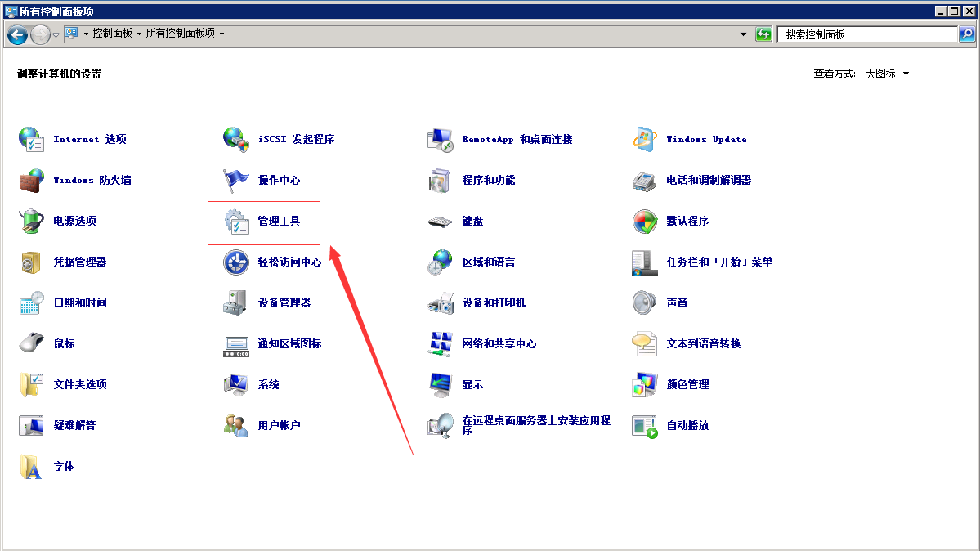
Task: Open the 声音 speaker icon
Action: (644, 302)
